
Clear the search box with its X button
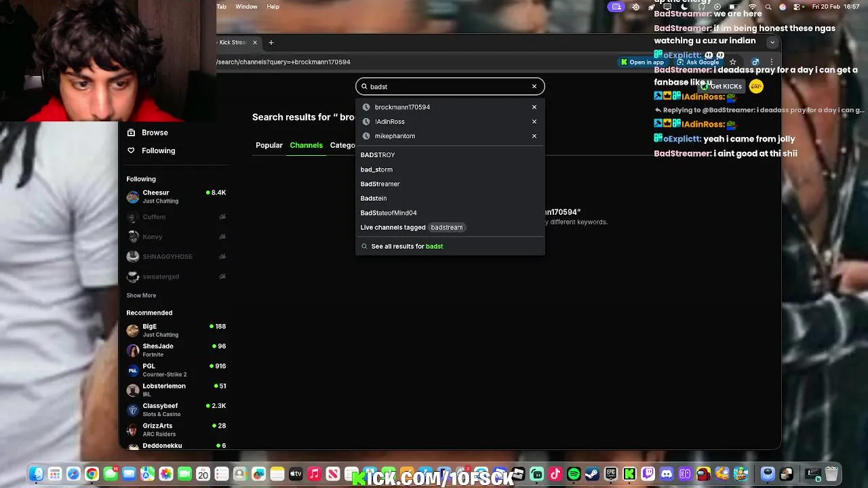534,87
